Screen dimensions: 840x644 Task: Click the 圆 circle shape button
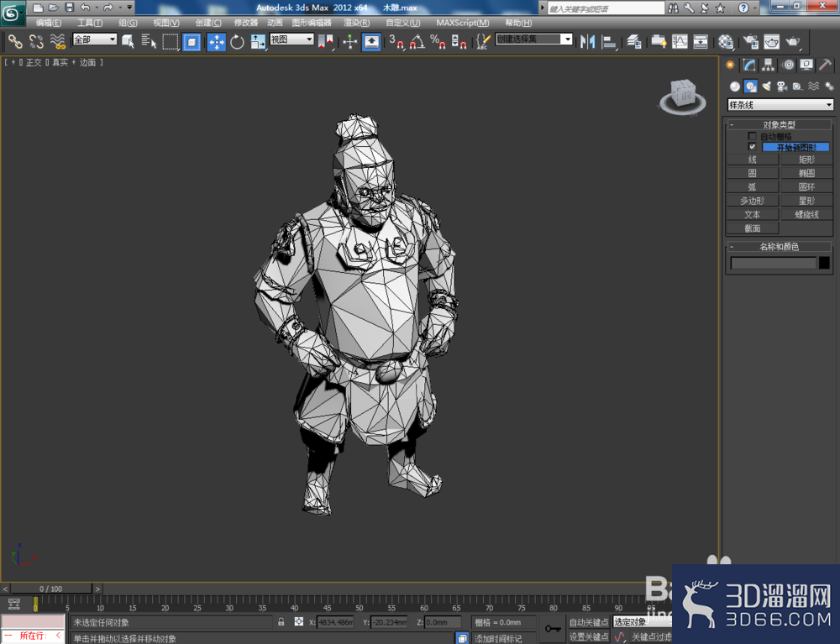(x=752, y=174)
